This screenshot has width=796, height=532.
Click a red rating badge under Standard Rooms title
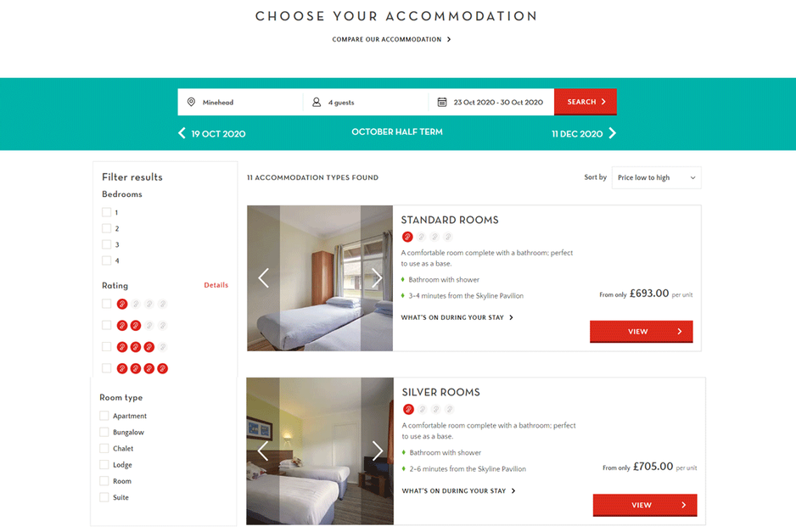click(x=407, y=237)
